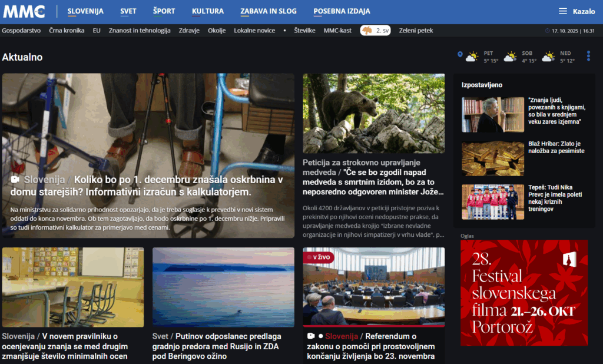The width and height of the screenshot is (603, 364).
Task: Go to the KULTURA section
Action: tap(208, 11)
